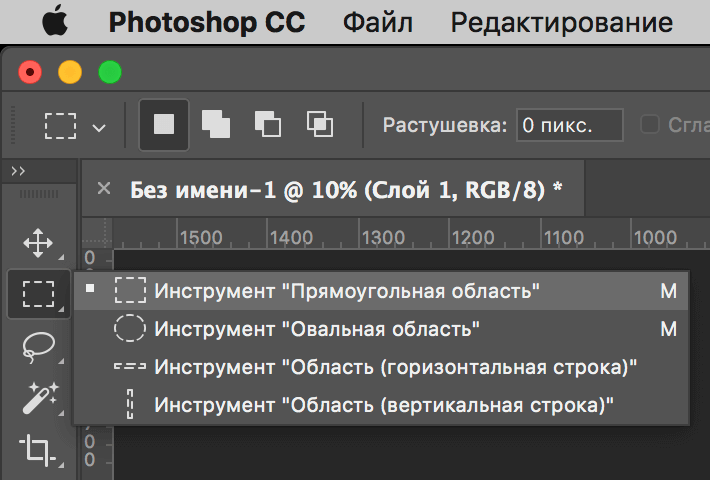Click the ruler origin corner box
This screenshot has width=710, height=480.
(x=97, y=233)
